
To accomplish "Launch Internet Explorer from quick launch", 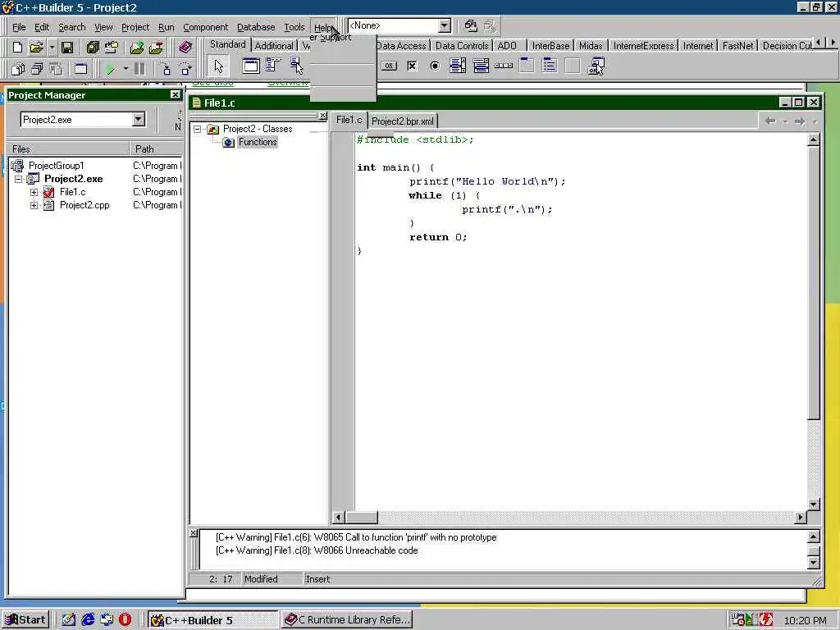I will tap(88, 620).
